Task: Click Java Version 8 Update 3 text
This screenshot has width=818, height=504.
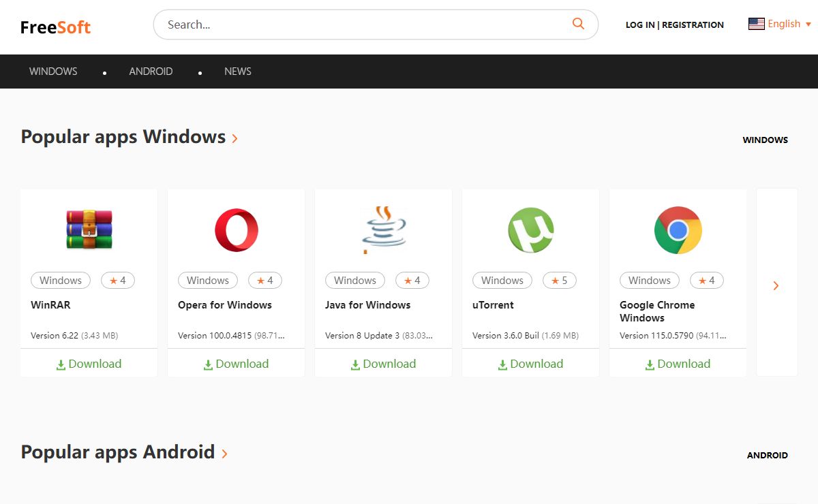Action: pos(363,336)
